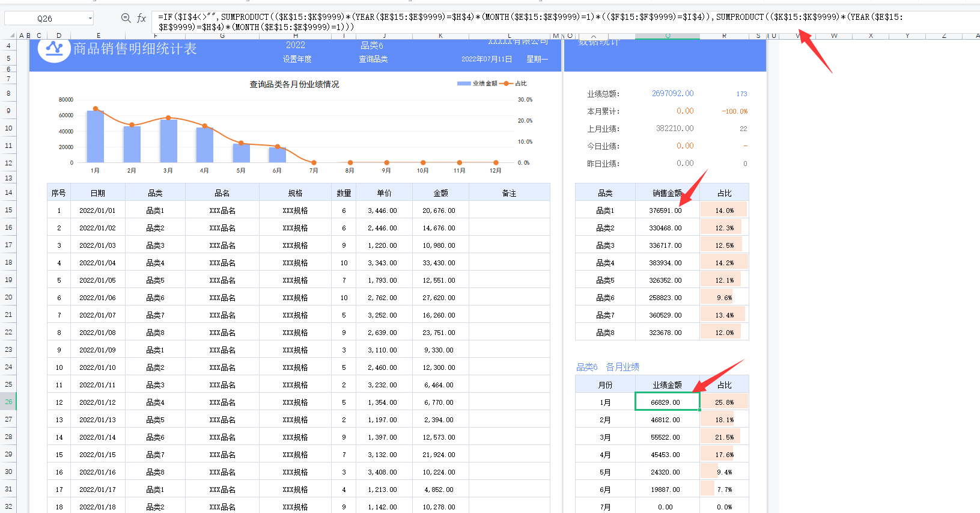Image resolution: width=980 pixels, height=513 pixels.
Task: Select the January bar in the chart
Action: click(96, 137)
